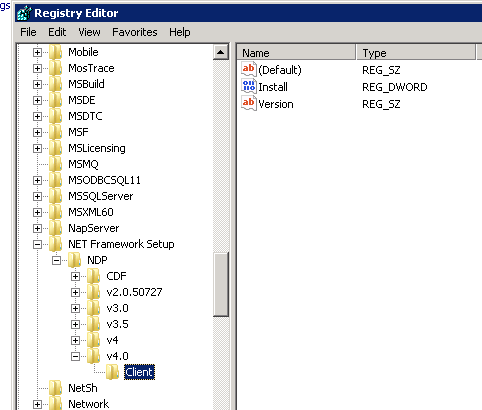
Task: Expand the MSSQLServer key
Action: [37, 197]
